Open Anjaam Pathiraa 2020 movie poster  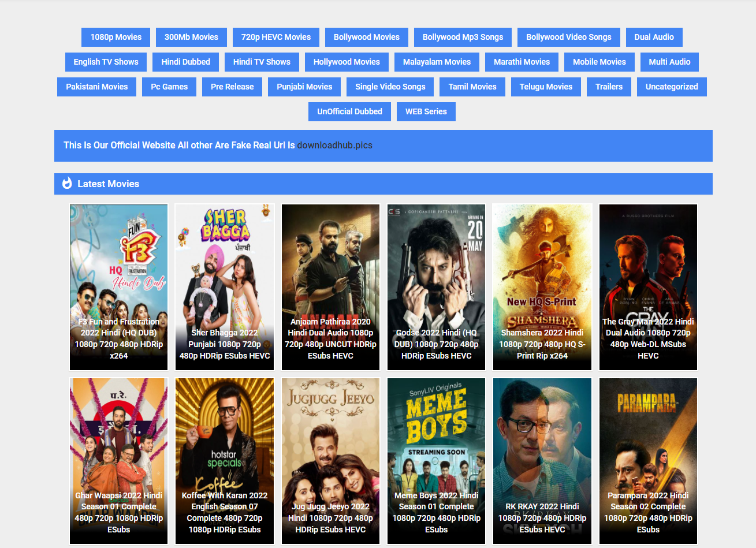[x=330, y=287]
